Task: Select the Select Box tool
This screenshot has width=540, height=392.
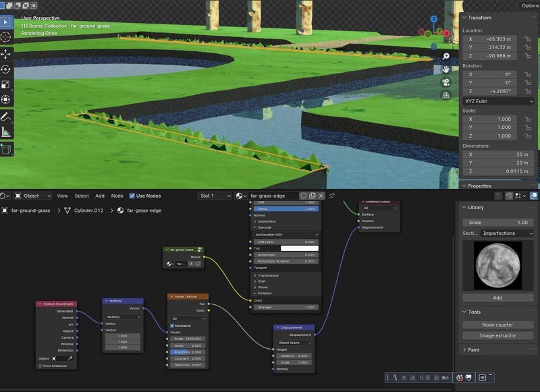Action: coord(6,22)
